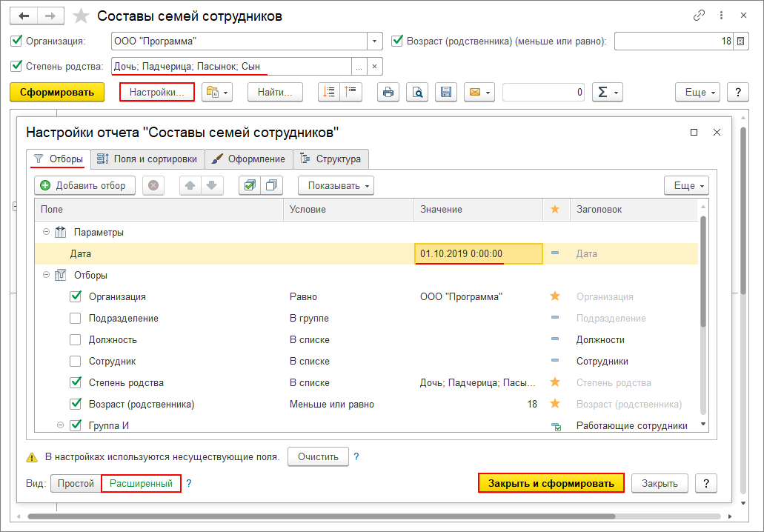Image resolution: width=764 pixels, height=532 pixels.
Task: Click the move filter down arrow
Action: point(211,185)
